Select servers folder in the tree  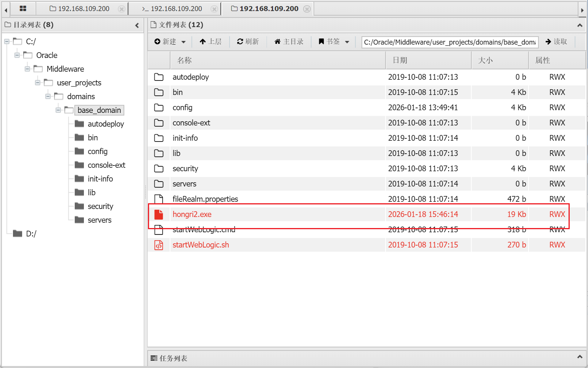click(x=100, y=220)
